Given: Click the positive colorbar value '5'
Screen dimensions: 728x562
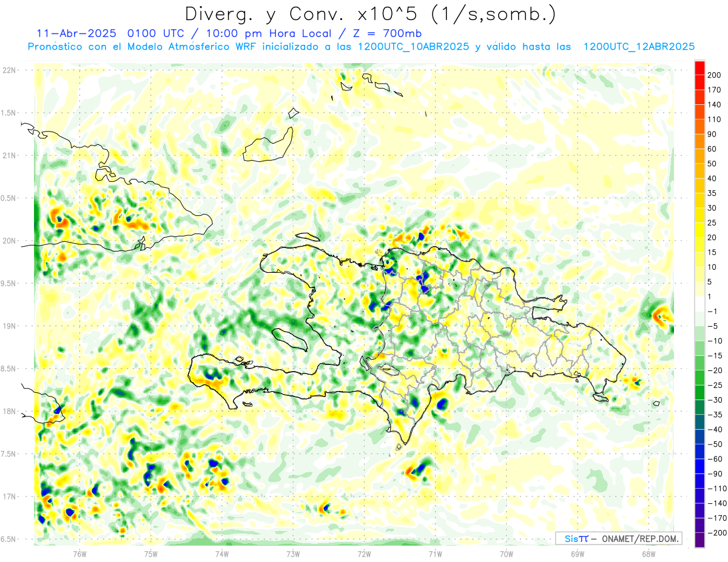Looking at the screenshot, I should (x=710, y=282).
